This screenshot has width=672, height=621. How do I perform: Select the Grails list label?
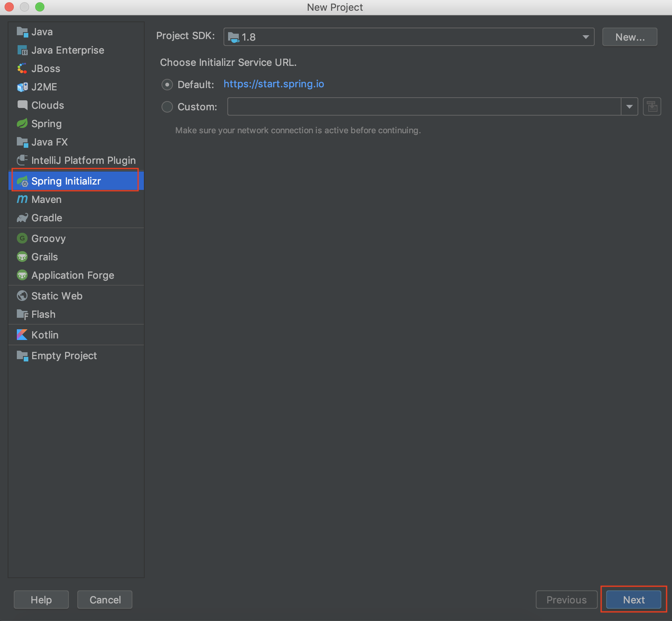coord(45,257)
